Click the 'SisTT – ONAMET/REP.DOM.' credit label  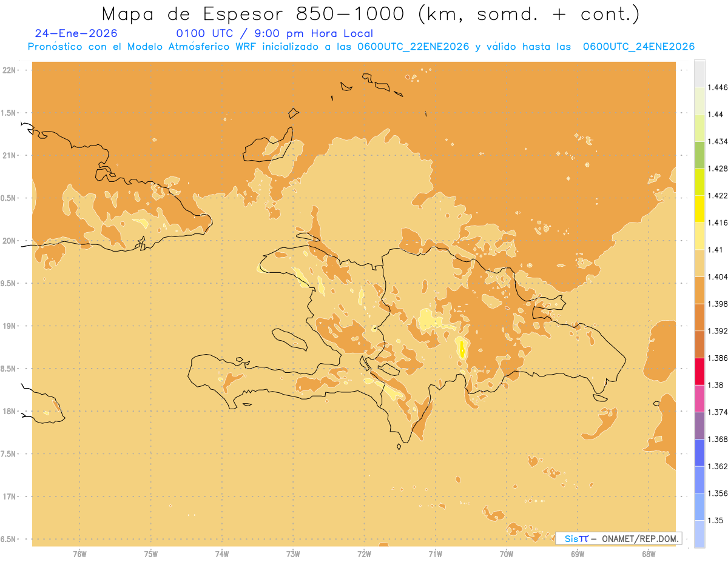(x=619, y=538)
